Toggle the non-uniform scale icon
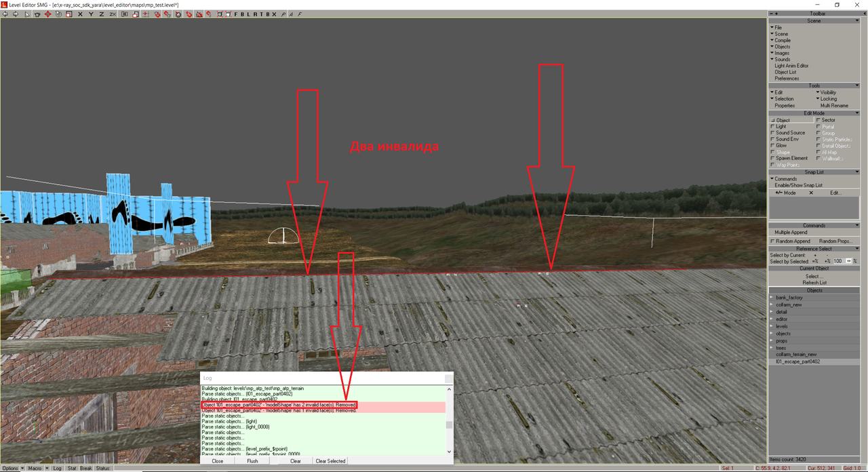The image size is (868, 472). point(135,14)
